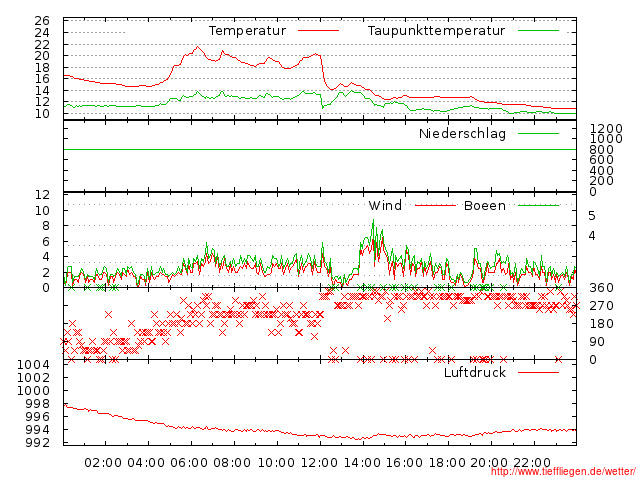Click the green Niederschlag legend line
Image resolution: width=640 pixels, height=480 pixels.
point(538,133)
